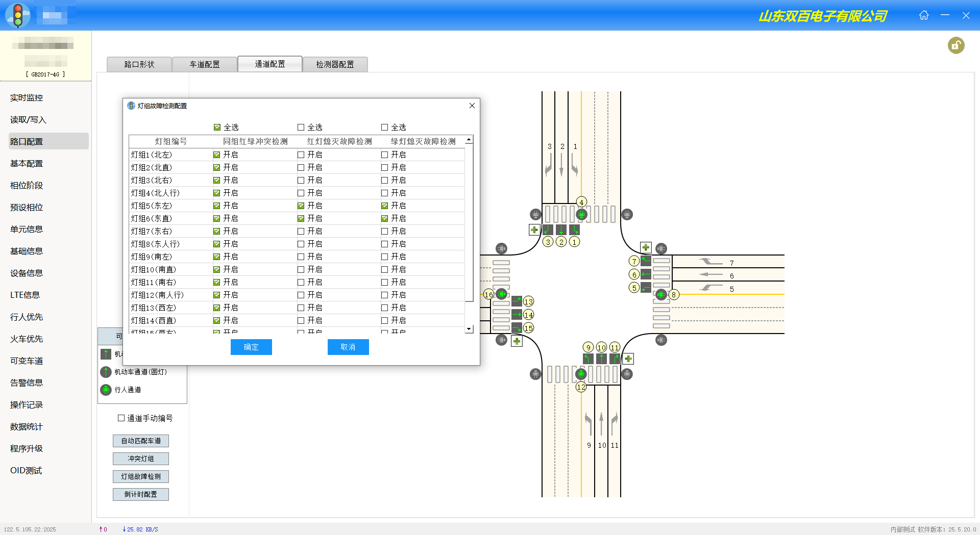Viewport: 980px width, 535px height.
Task: Toggle the 通道手动编号 checkbox
Action: (121, 418)
